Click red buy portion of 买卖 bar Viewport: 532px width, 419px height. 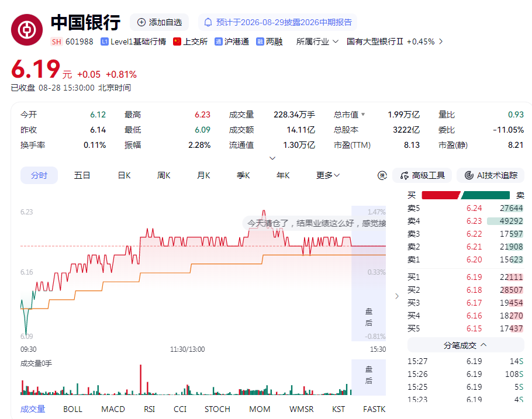click(x=441, y=195)
